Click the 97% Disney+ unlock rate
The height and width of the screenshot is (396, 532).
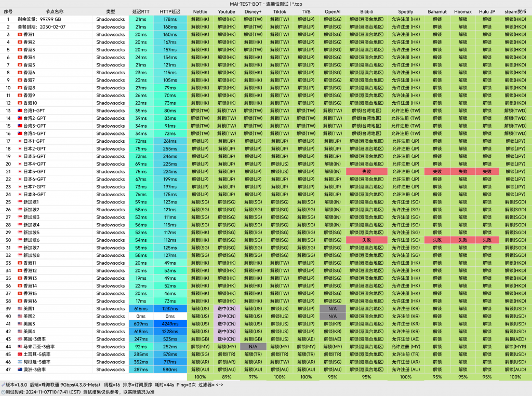point(253,377)
